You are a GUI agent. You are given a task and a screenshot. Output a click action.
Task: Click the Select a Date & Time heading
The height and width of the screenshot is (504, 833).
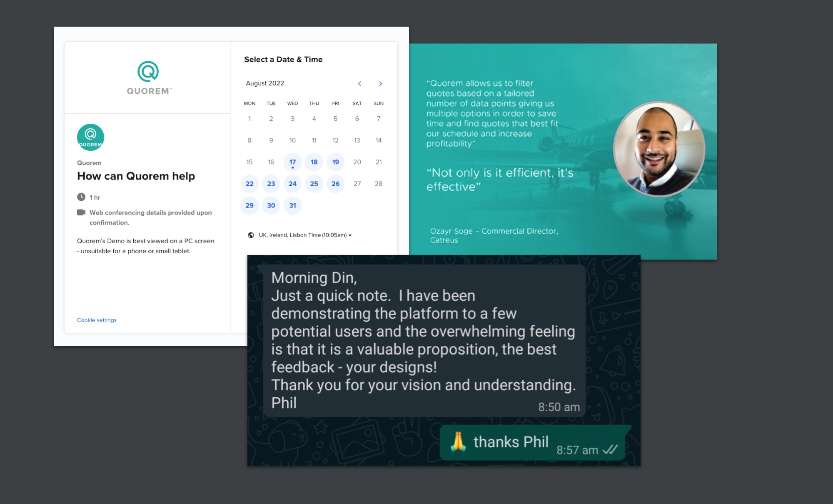click(283, 60)
